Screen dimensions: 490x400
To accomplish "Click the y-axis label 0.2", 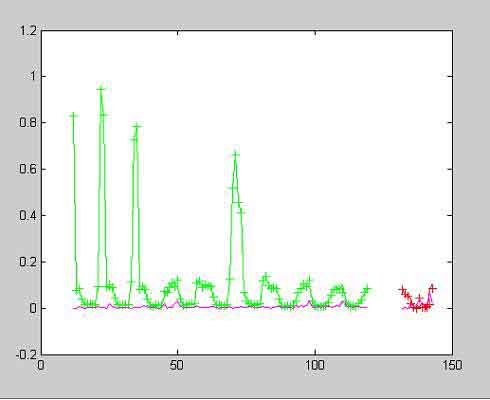I will point(28,262).
